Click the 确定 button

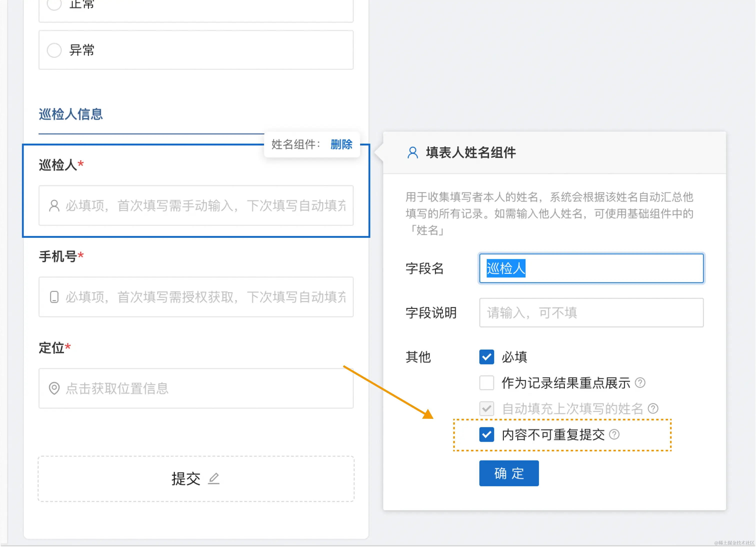pyautogui.click(x=509, y=473)
